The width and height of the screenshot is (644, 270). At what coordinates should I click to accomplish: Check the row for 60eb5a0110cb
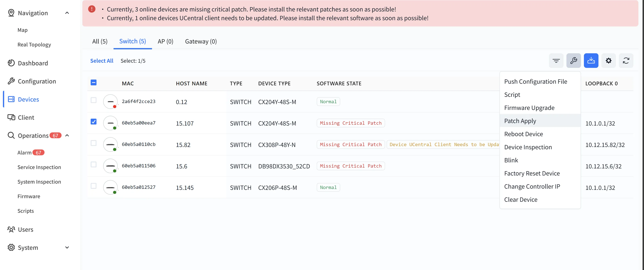coord(94,143)
